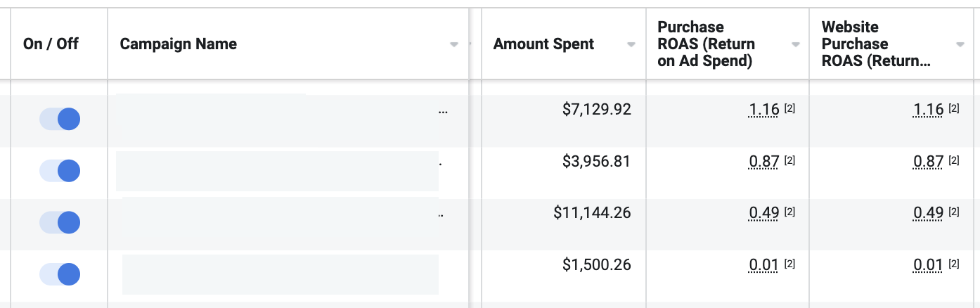
Task: Open the Website Purchase ROAS column dropdown arrow
Action: pos(960,44)
